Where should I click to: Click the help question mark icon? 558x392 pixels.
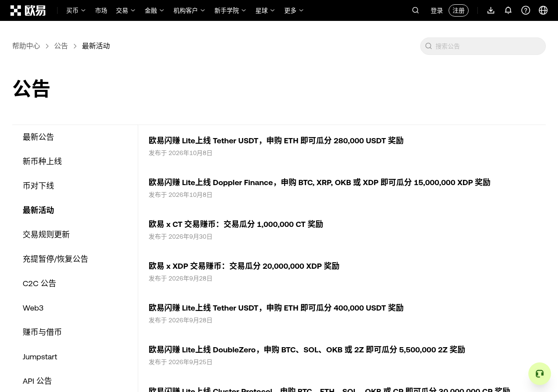526,10
